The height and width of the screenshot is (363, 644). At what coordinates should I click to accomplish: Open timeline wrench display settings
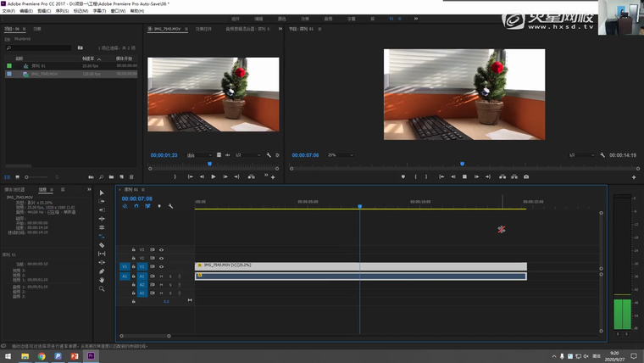coord(171,206)
